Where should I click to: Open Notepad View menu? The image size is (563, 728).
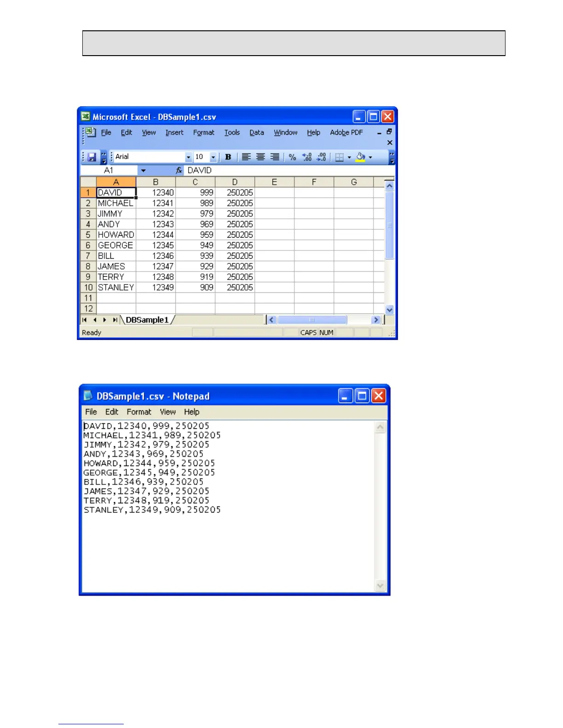tap(168, 412)
